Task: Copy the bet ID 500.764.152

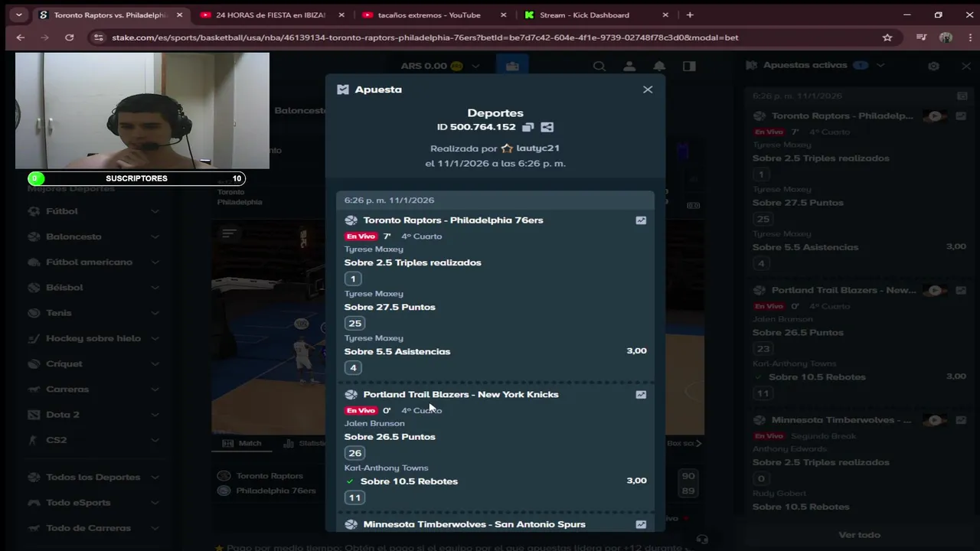Action: (528, 127)
